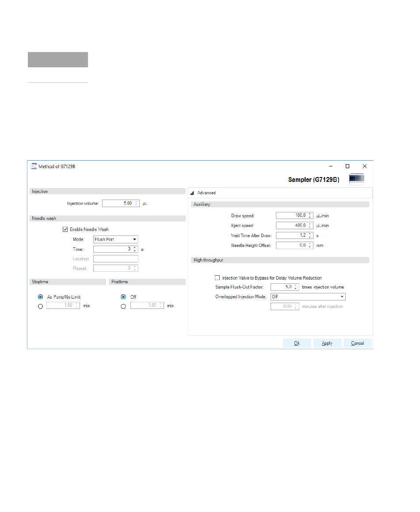Enable Injection Valve to Bypass checkbox
Screen dimensions: 420x512
[218, 277]
